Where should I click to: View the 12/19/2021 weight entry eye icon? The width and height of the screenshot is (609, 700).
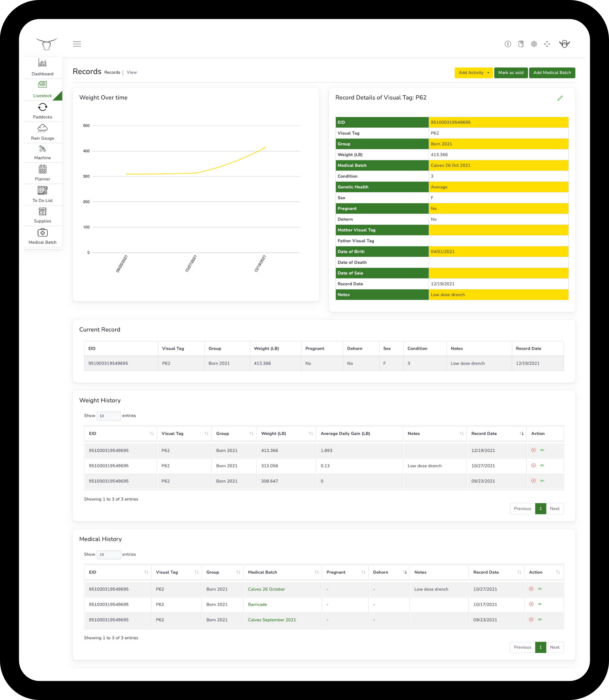coord(542,450)
